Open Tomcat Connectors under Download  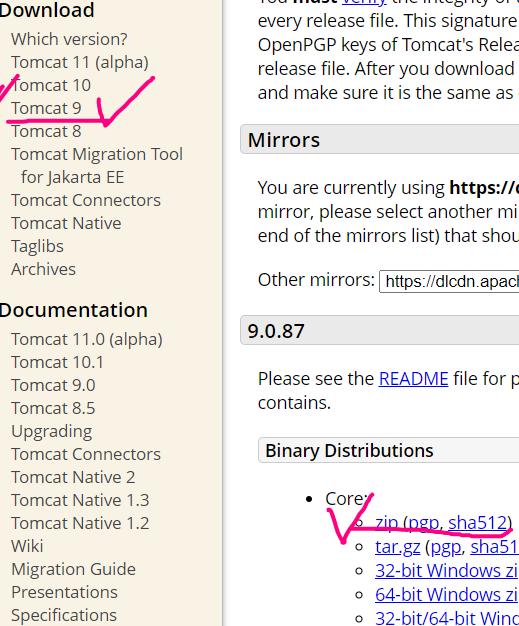pos(86,200)
